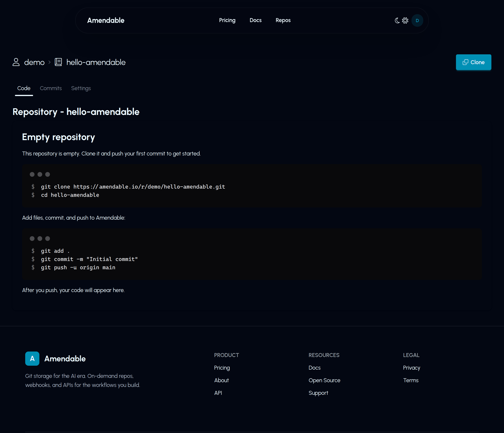Open the footer About link
Viewport: 504px width, 433px height.
click(x=221, y=380)
